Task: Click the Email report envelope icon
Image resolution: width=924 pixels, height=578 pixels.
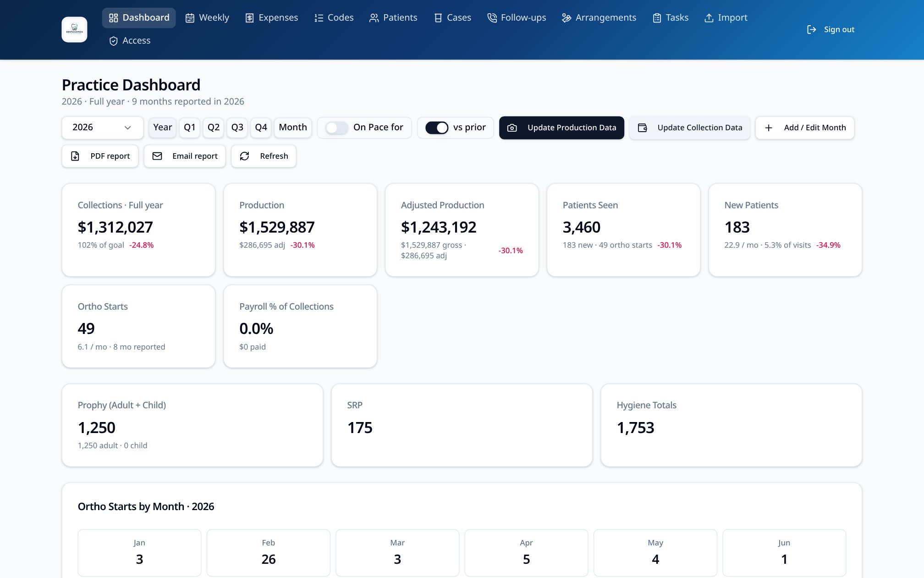Action: point(157,156)
